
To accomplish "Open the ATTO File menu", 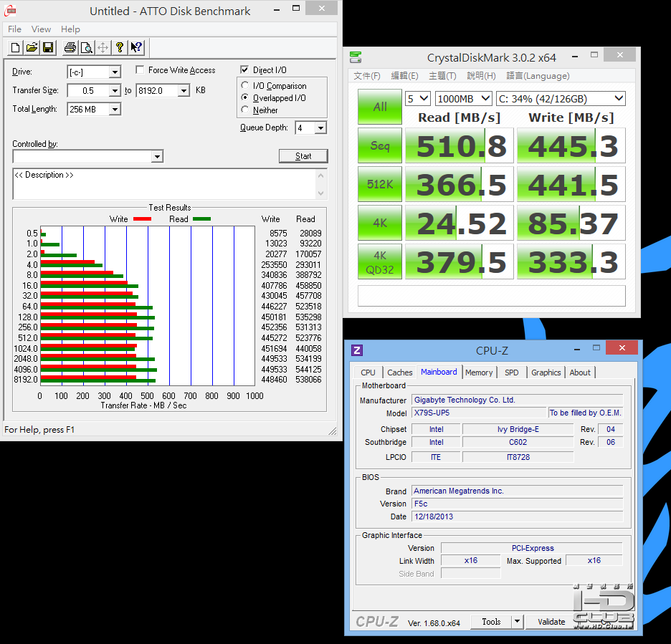I will (14, 29).
